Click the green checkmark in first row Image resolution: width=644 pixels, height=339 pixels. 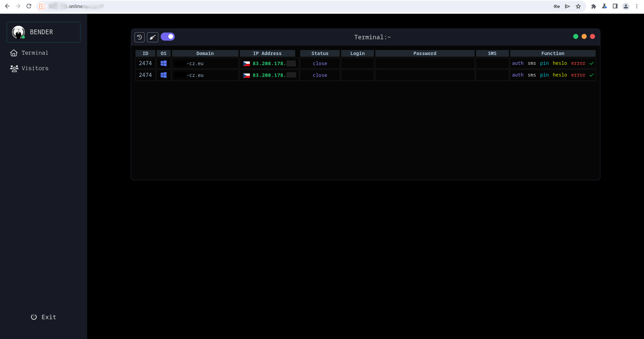pyautogui.click(x=591, y=63)
